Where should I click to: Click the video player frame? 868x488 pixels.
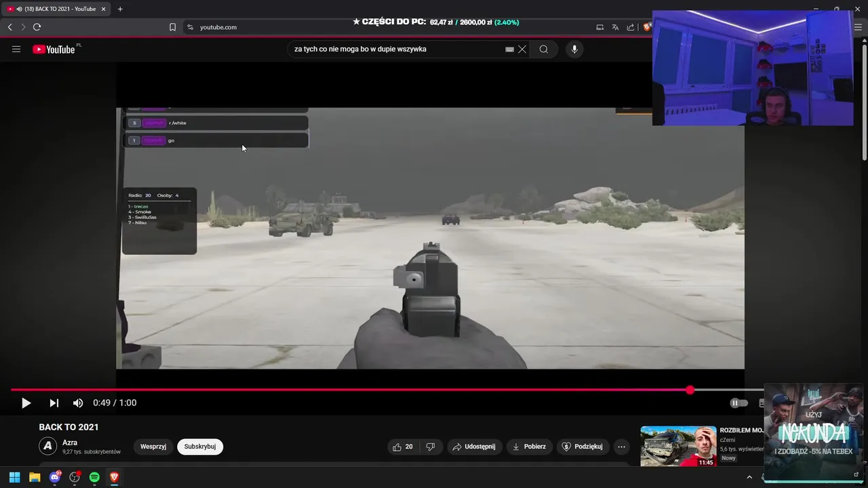point(430,238)
